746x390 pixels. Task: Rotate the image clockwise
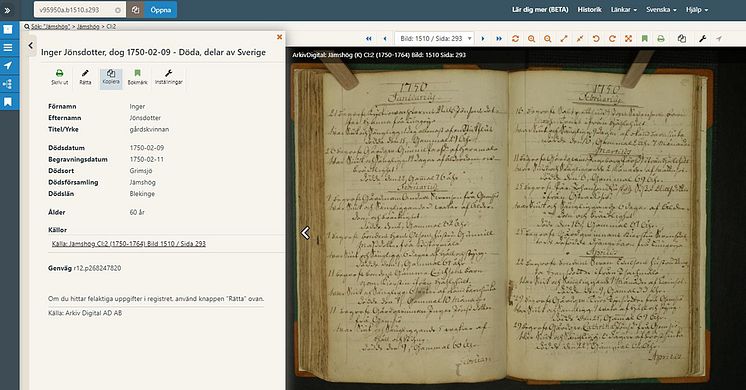612,39
